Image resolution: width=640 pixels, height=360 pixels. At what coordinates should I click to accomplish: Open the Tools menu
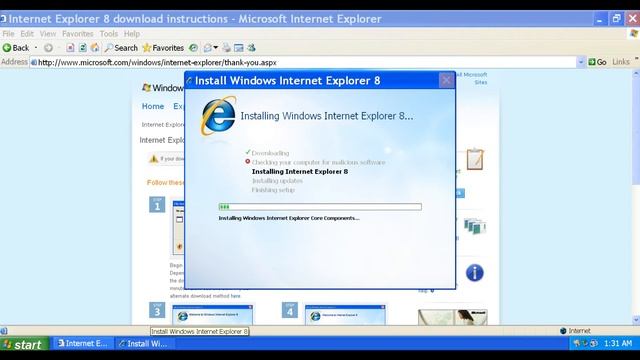[109, 33]
